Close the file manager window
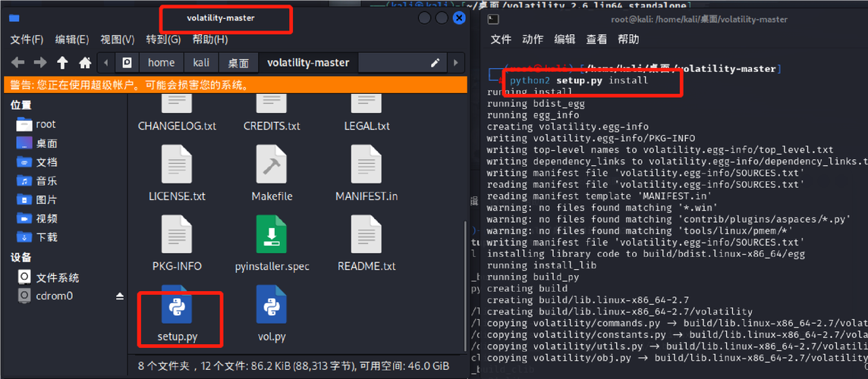Viewport: 868px width, 379px height. (458, 18)
